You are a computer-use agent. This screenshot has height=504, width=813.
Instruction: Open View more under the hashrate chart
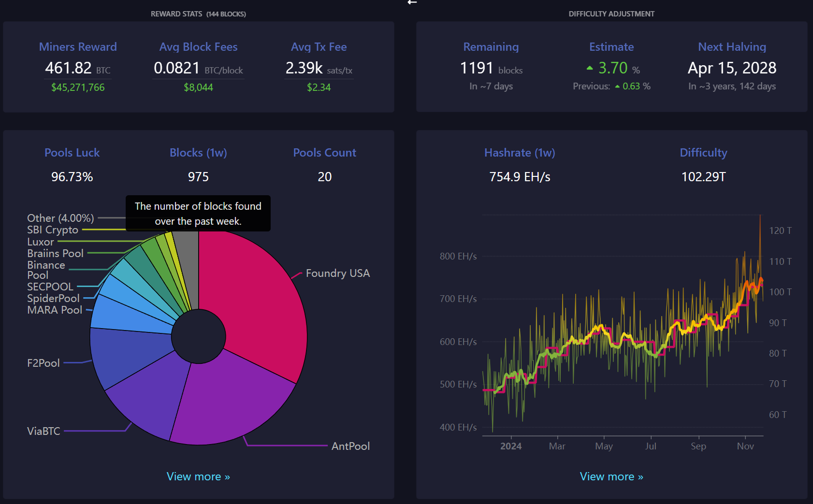pos(611,476)
